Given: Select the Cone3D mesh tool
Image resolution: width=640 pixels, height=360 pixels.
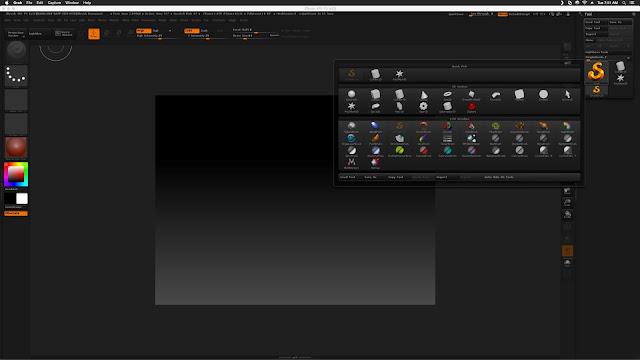Looking at the screenshot, I should coord(424,95).
